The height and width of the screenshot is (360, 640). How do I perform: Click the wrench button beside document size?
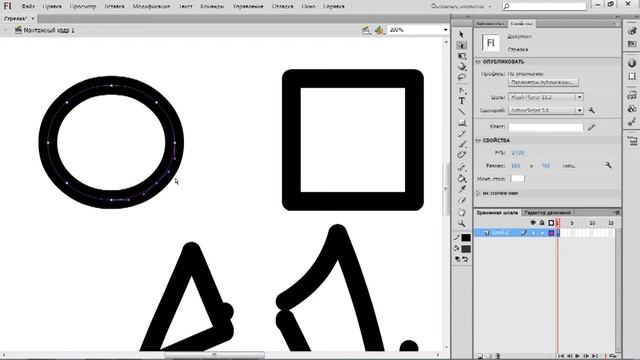(x=608, y=165)
